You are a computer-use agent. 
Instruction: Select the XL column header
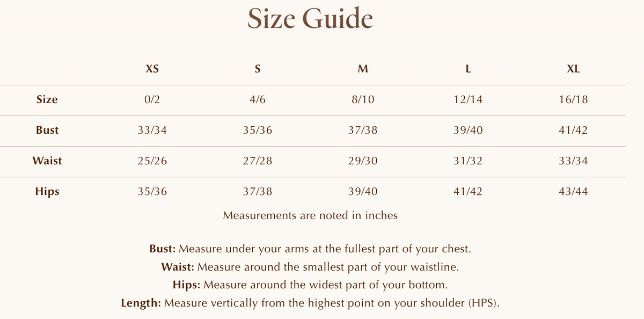click(x=573, y=69)
